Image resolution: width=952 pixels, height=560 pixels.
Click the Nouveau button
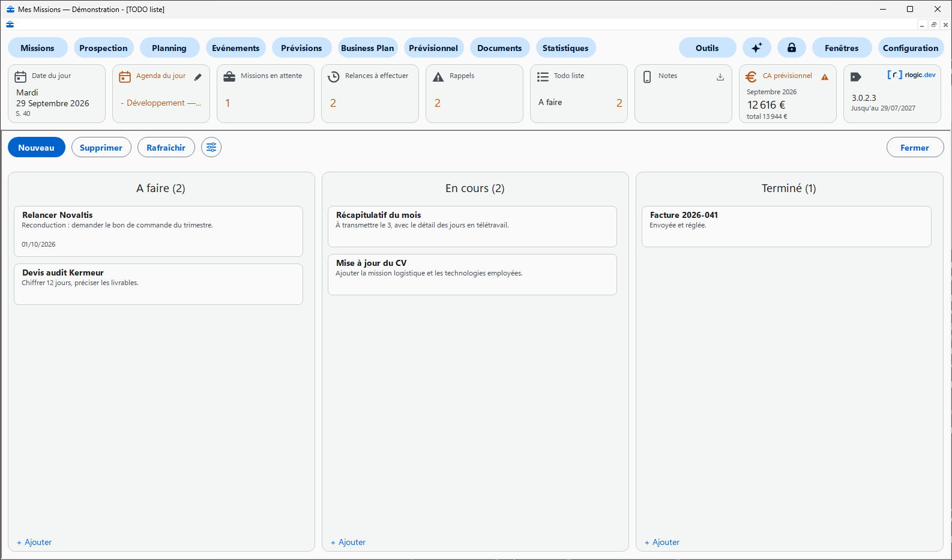37,147
